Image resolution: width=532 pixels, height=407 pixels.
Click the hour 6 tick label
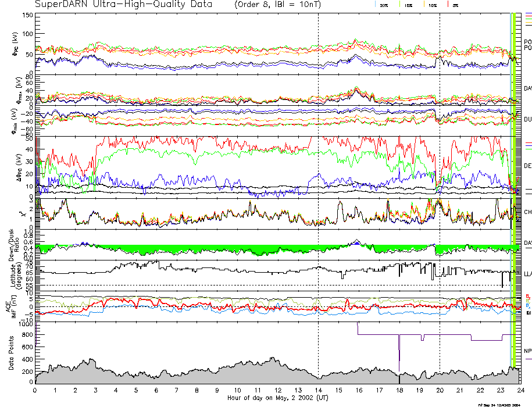tap(156, 390)
